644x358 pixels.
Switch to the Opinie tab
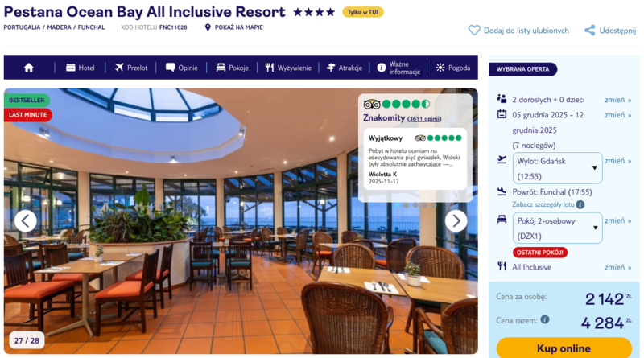click(182, 68)
